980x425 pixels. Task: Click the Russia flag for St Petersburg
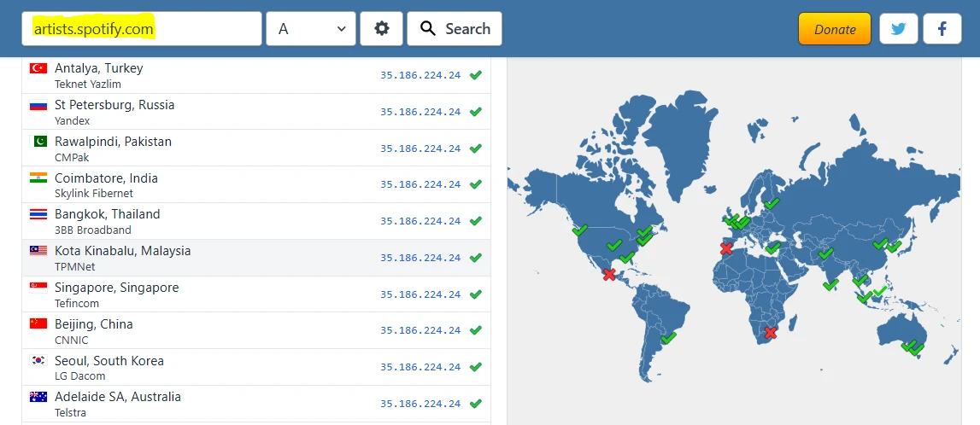tap(38, 105)
